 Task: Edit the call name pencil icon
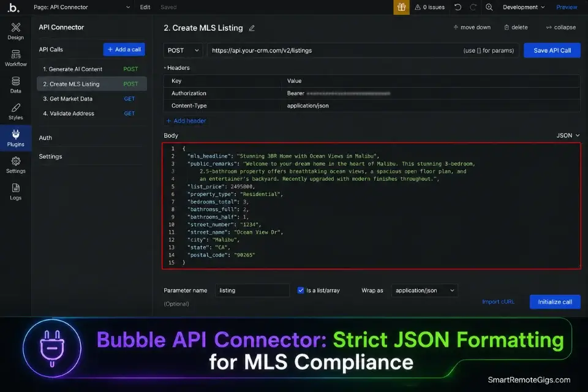(x=252, y=28)
